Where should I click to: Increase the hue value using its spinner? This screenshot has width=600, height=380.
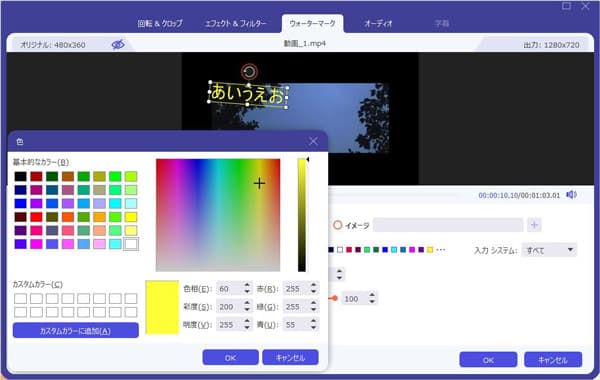click(247, 285)
